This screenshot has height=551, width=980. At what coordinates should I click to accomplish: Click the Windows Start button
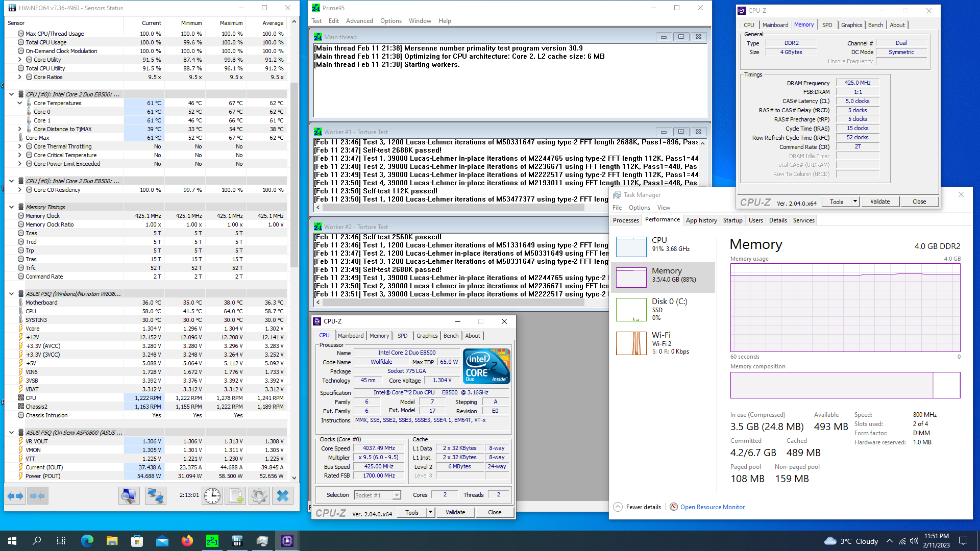[12, 541]
